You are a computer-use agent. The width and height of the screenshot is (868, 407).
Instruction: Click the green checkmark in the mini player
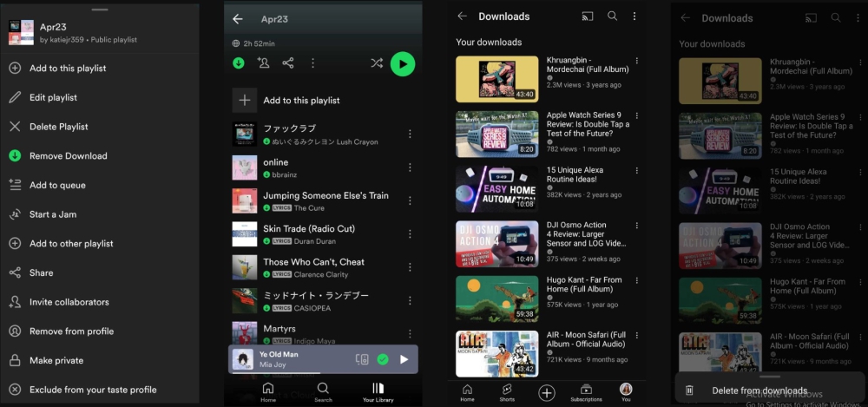(x=383, y=359)
